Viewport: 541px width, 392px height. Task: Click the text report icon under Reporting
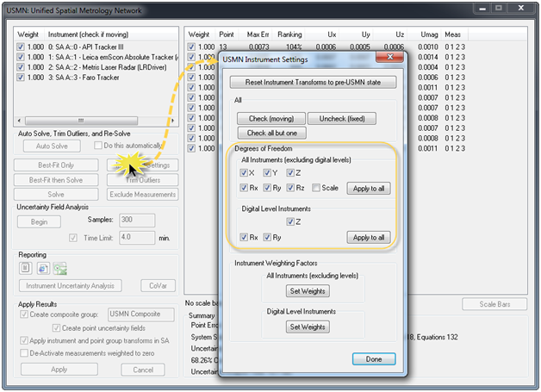[x=25, y=268]
